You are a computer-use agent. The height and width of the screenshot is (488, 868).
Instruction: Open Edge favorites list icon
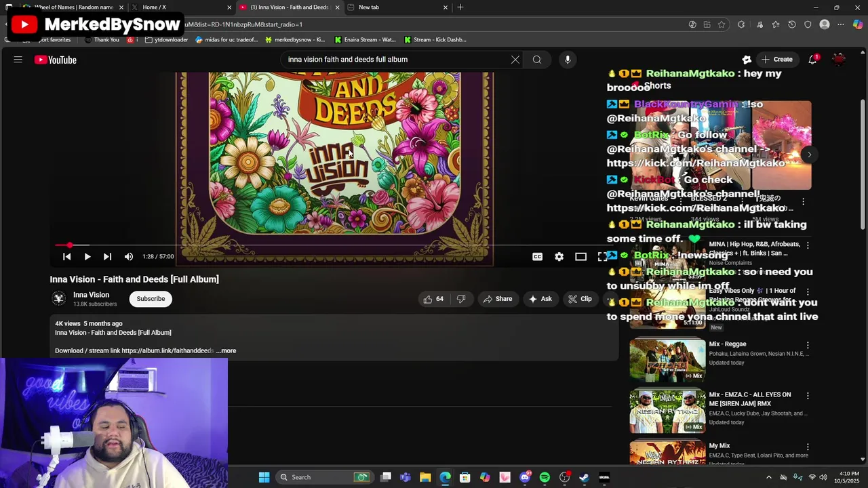776,24
